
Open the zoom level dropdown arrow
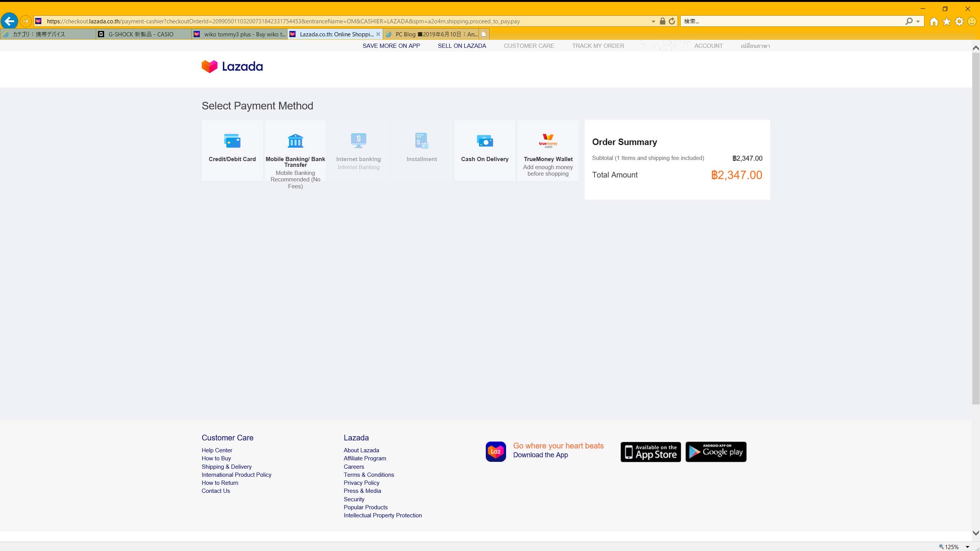click(967, 547)
